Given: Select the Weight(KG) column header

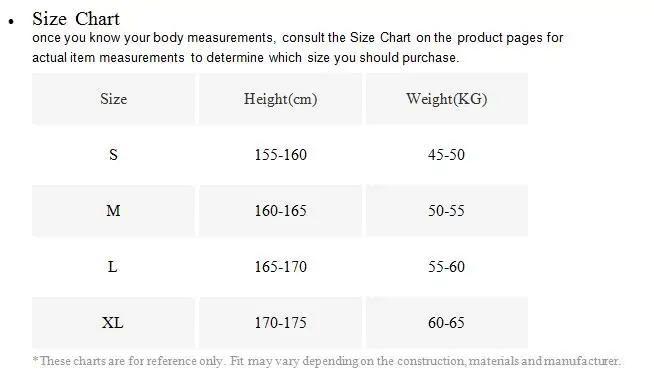Looking at the screenshot, I should (447, 99).
